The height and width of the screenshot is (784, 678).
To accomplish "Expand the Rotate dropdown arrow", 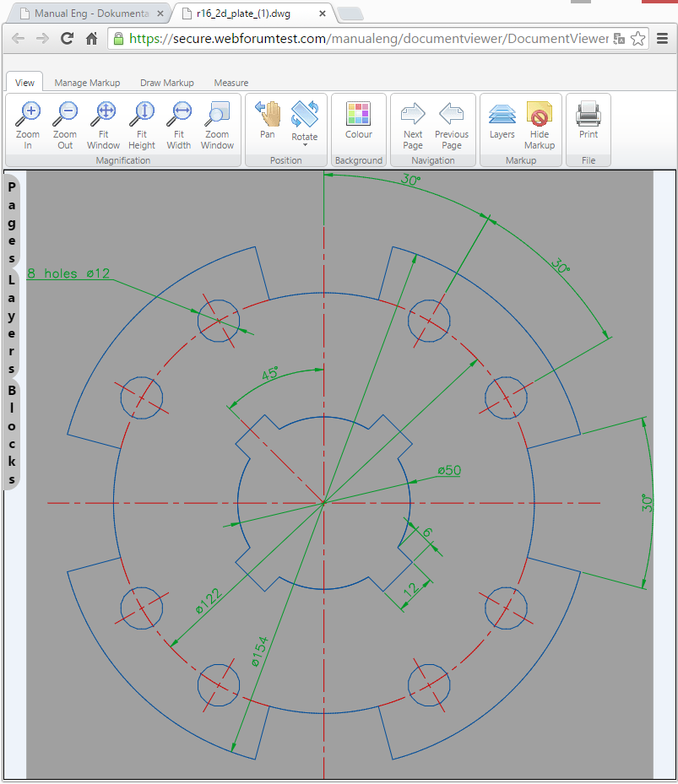I will click(x=305, y=145).
